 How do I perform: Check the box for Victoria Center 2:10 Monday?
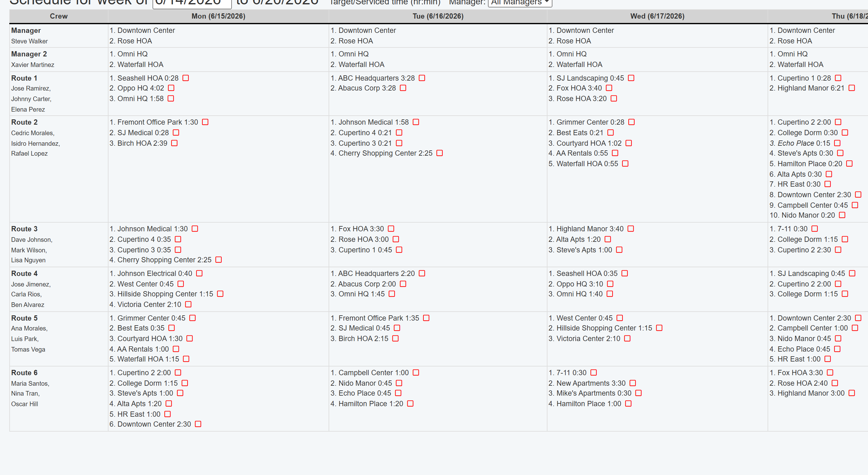188,304
